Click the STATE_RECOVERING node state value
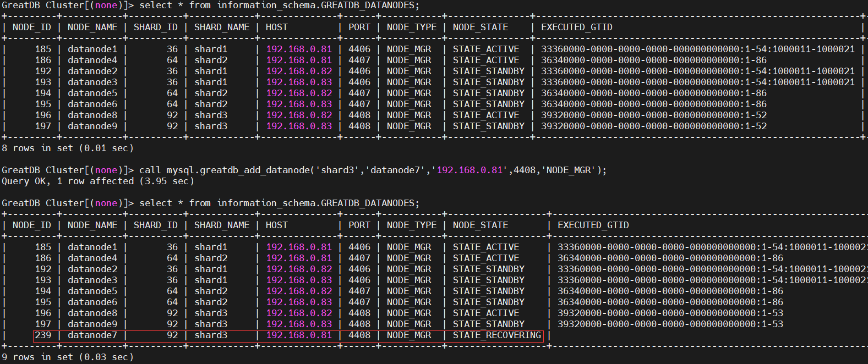Screen dimensions: 868x364 pyautogui.click(x=497, y=335)
